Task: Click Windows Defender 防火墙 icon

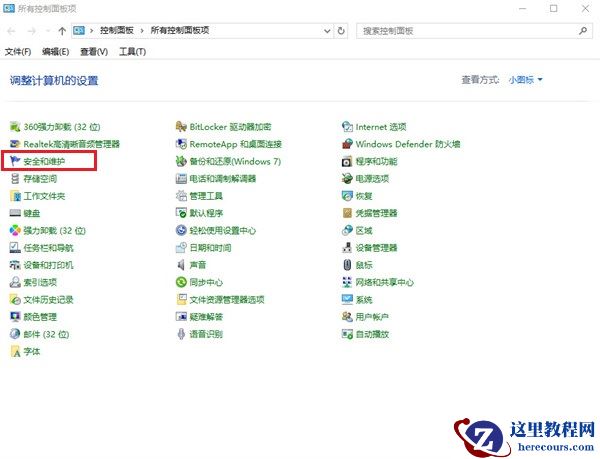Action: coord(347,144)
